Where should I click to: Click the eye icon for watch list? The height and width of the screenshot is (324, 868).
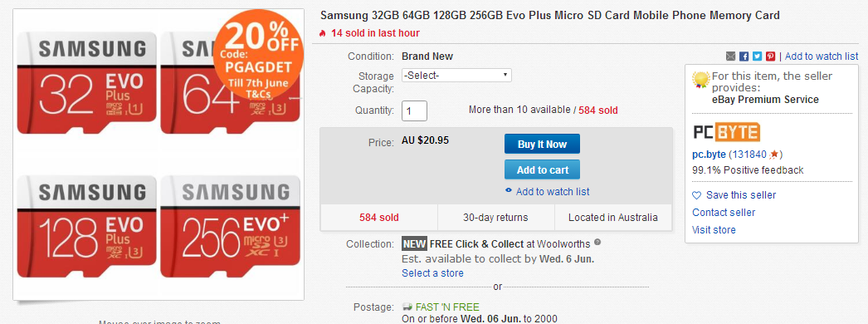509,191
